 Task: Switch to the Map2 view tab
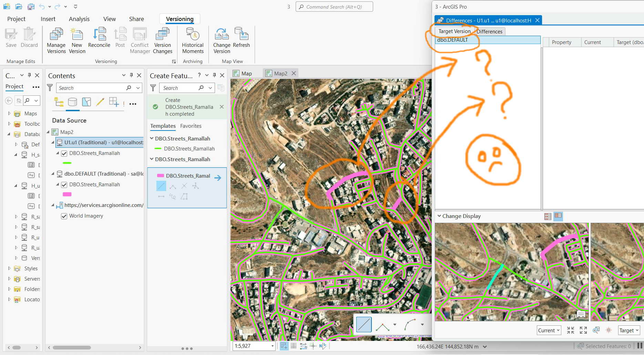coord(280,73)
